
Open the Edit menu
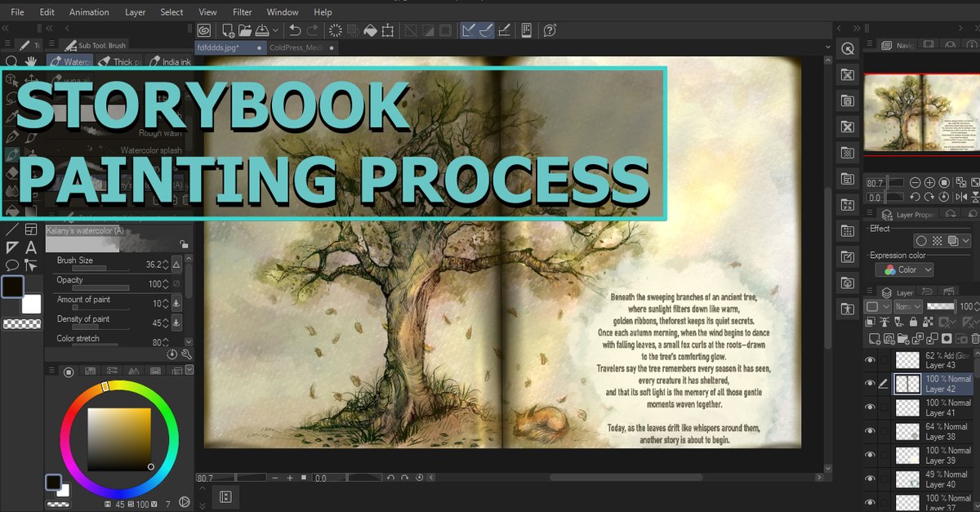[47, 12]
